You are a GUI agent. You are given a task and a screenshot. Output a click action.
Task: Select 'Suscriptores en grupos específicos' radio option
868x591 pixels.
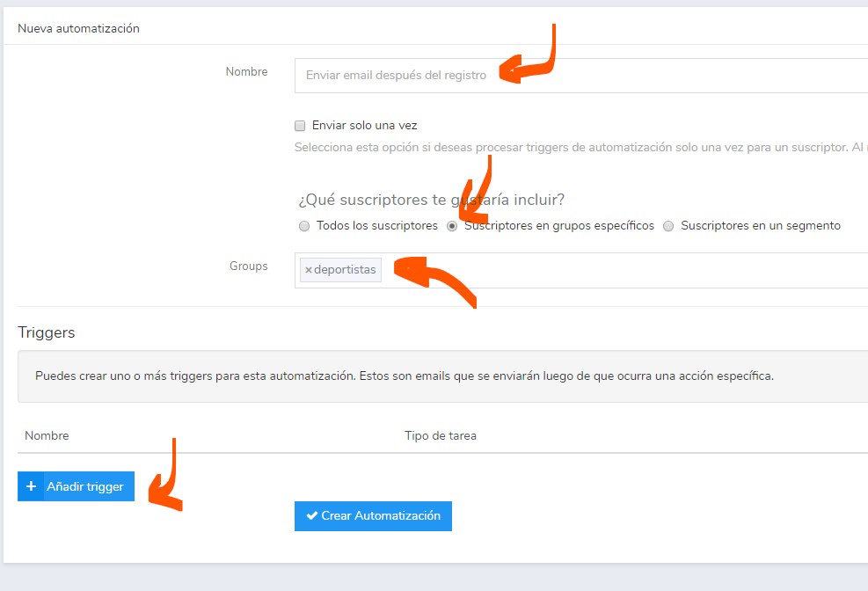(x=452, y=226)
